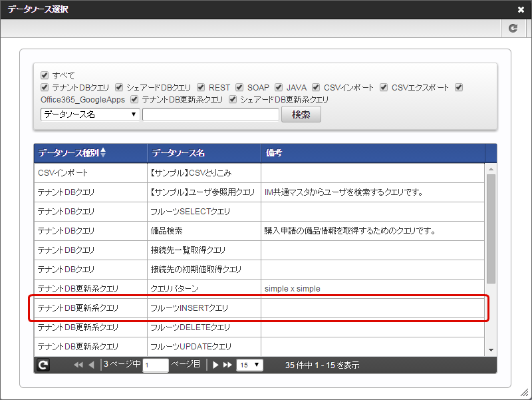Jump to the last page of results
This screenshot has height=400, width=532.
227,365
